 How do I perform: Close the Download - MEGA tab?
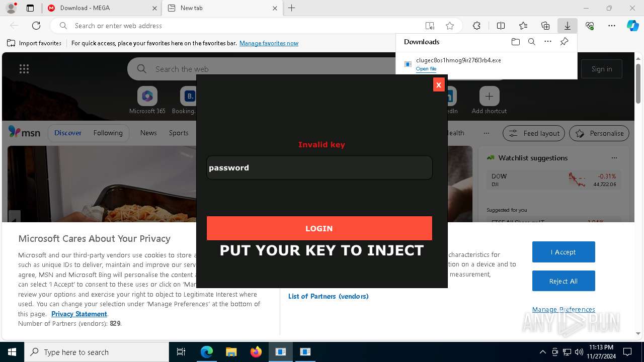[154, 8]
